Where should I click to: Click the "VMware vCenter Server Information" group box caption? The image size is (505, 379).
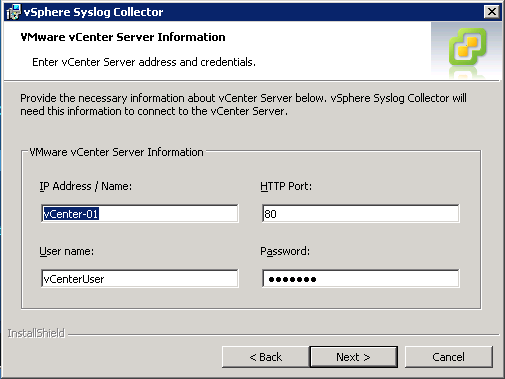pyautogui.click(x=116, y=152)
